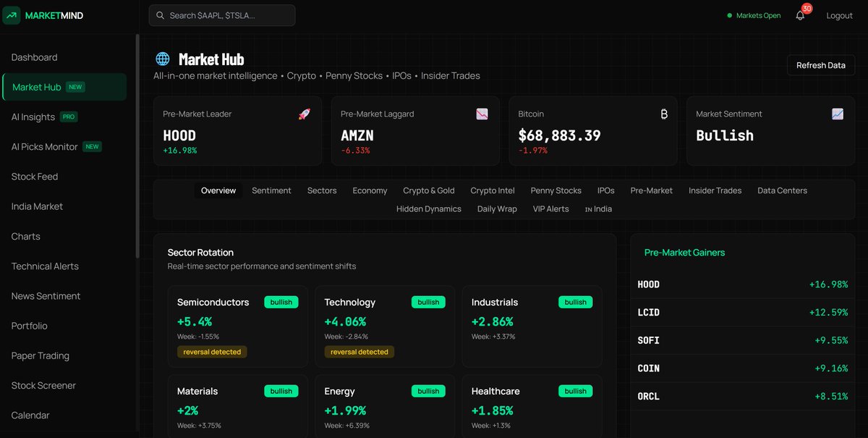This screenshot has height=438, width=868.
Task: Switch to the Insider Trades tab
Action: (715, 190)
